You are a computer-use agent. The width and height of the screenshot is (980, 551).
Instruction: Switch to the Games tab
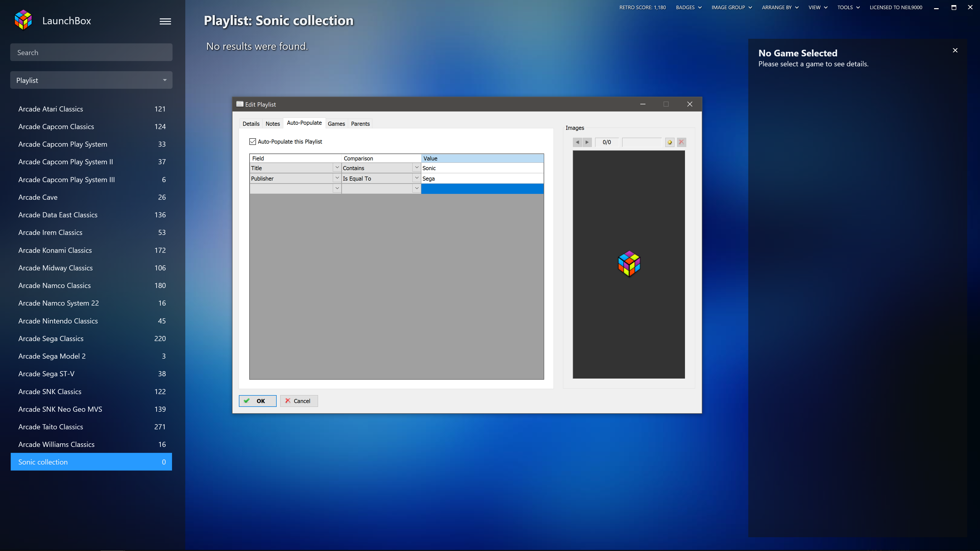click(x=336, y=123)
